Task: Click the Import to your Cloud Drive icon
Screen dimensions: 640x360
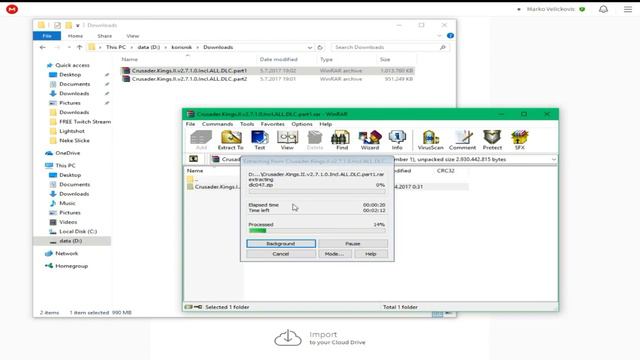Action: (x=288, y=338)
